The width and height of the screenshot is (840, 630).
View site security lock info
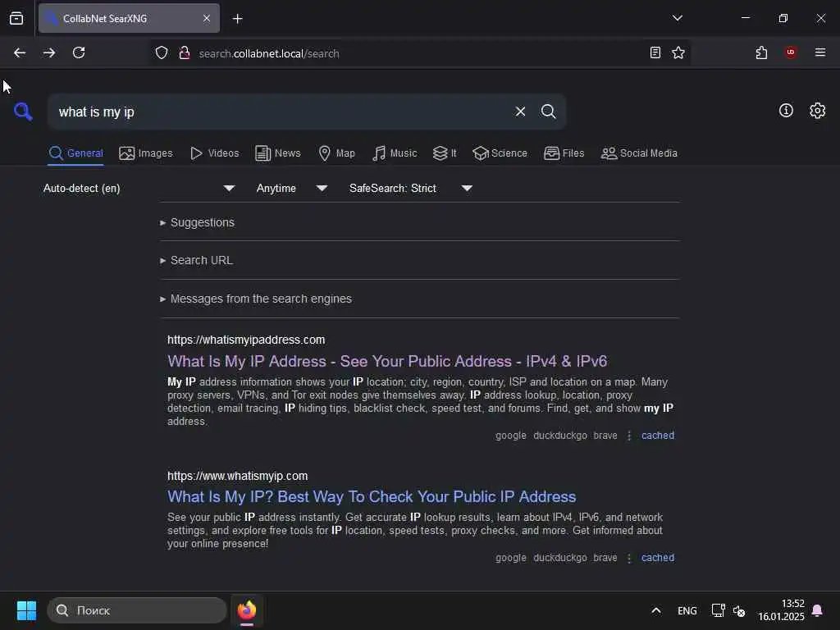click(185, 52)
